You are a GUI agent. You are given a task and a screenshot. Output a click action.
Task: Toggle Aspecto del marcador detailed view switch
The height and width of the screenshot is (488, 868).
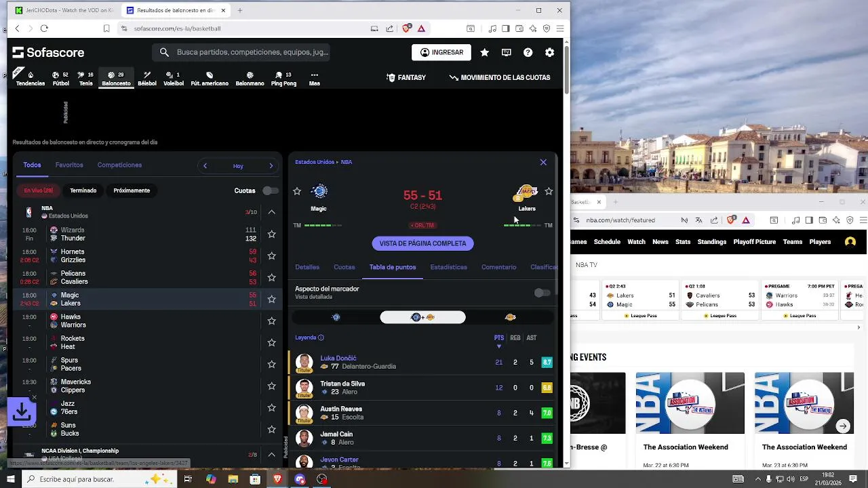pos(542,293)
